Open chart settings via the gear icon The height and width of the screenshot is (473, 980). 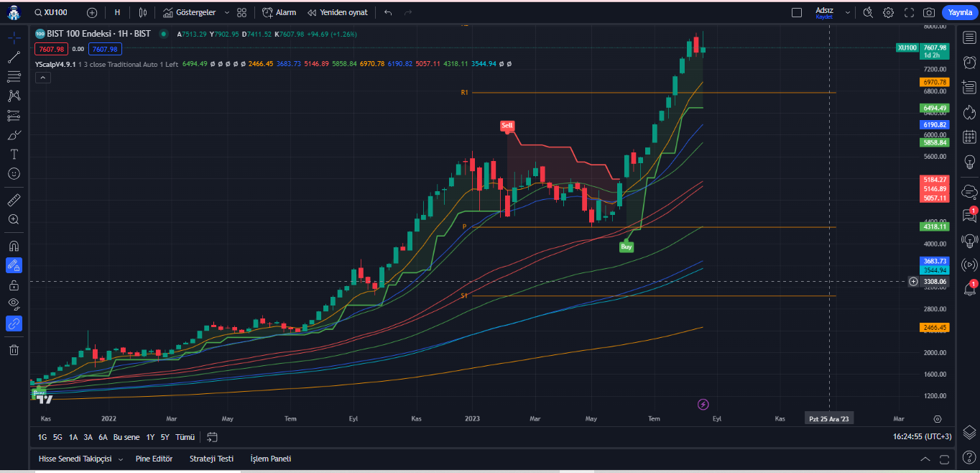(x=888, y=12)
